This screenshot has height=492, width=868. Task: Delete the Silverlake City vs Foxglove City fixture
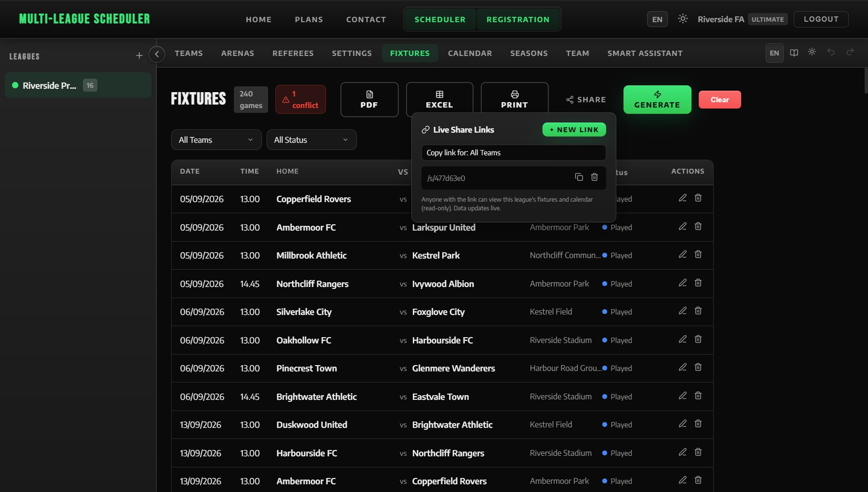[698, 311]
